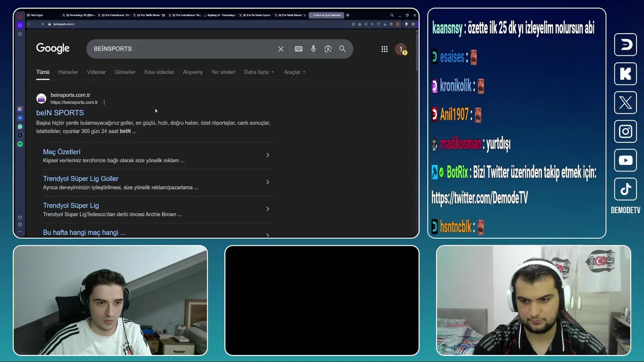Switch to the Görseller tab
The image size is (644, 362).
click(x=125, y=72)
